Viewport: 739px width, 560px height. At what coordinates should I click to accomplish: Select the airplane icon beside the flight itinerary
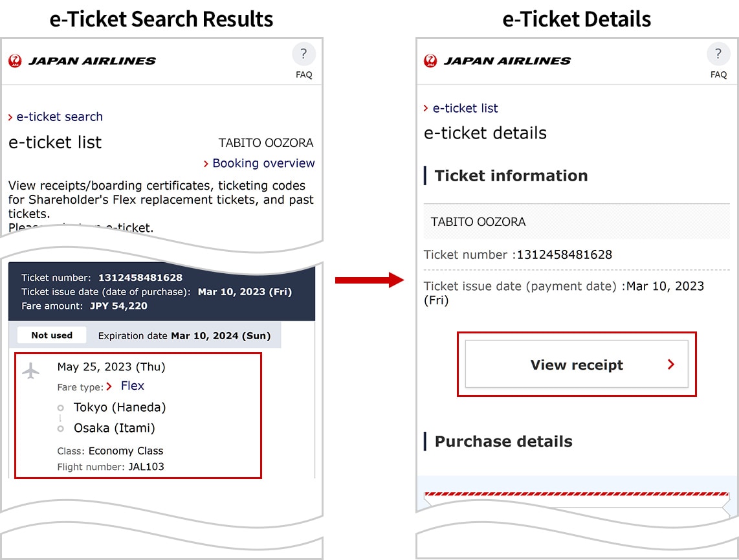click(32, 372)
